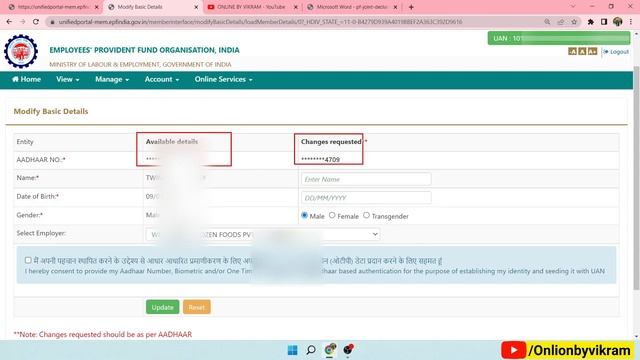Click the green Update button
The height and width of the screenshot is (360, 640).
(x=162, y=307)
